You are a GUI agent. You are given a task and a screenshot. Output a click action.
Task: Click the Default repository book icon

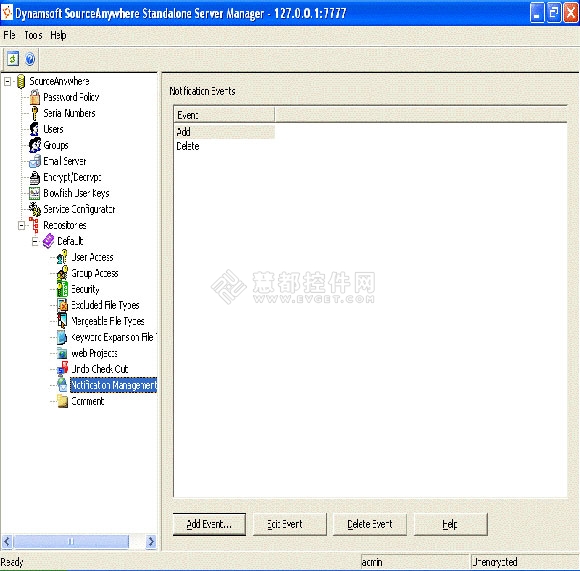(48, 241)
